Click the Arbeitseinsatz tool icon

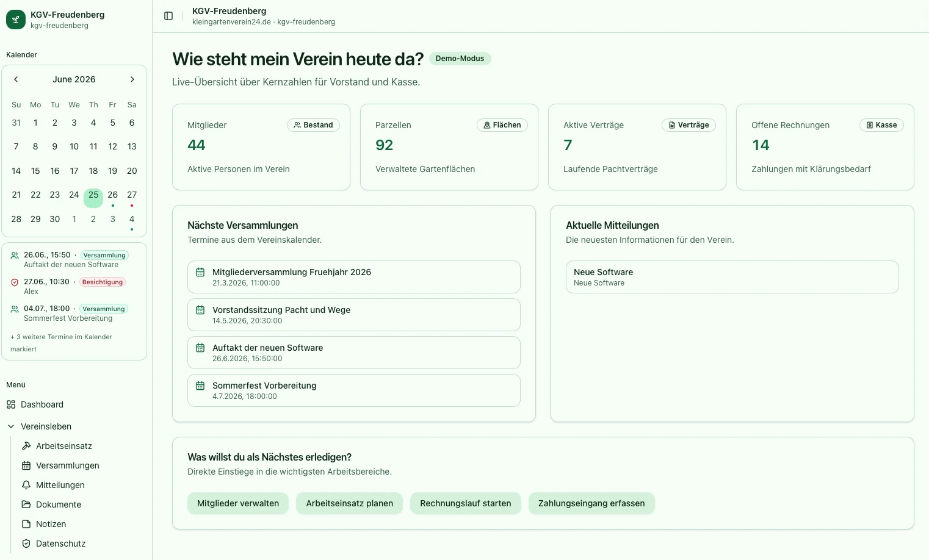pyautogui.click(x=26, y=446)
